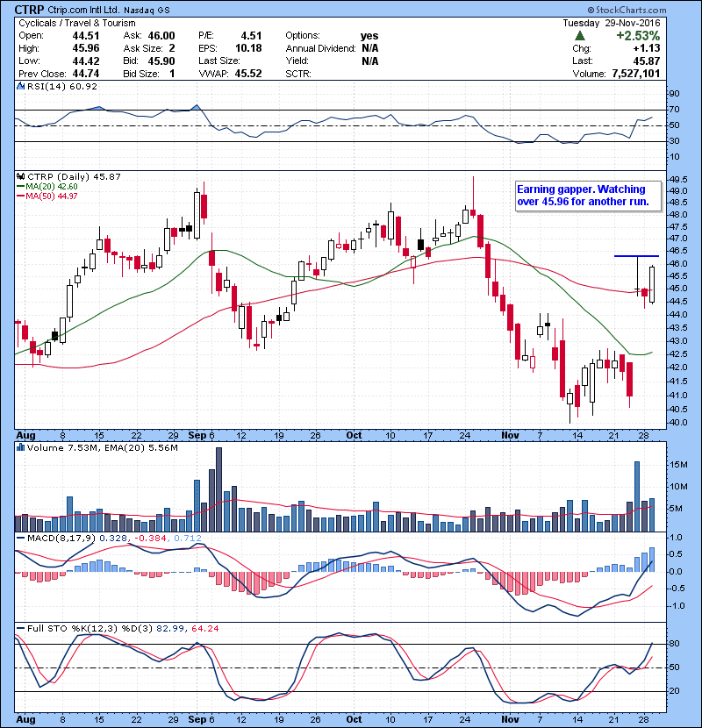Click the High value '45.96'
Viewport: 702px width, 728px height.
tap(86, 48)
